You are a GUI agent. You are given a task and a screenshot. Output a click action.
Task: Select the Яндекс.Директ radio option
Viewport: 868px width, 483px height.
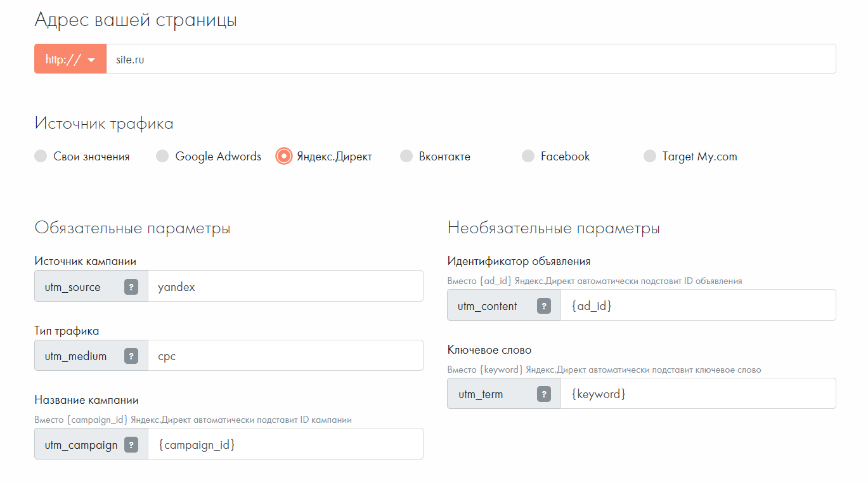(284, 156)
